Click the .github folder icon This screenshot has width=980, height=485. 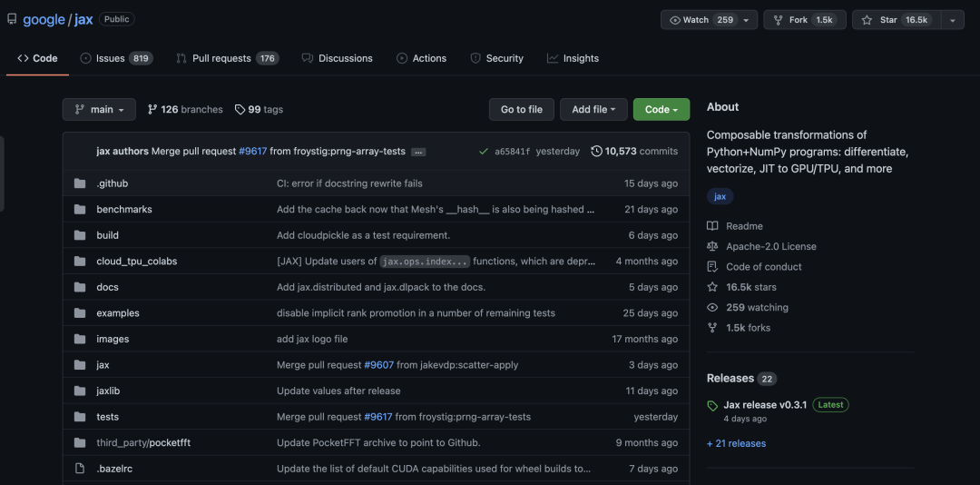(x=79, y=183)
